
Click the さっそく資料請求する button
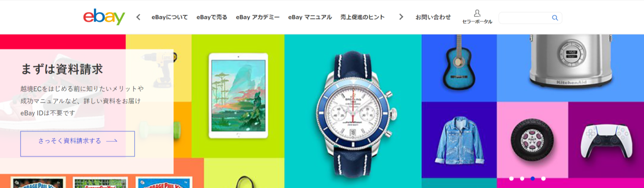(78, 144)
